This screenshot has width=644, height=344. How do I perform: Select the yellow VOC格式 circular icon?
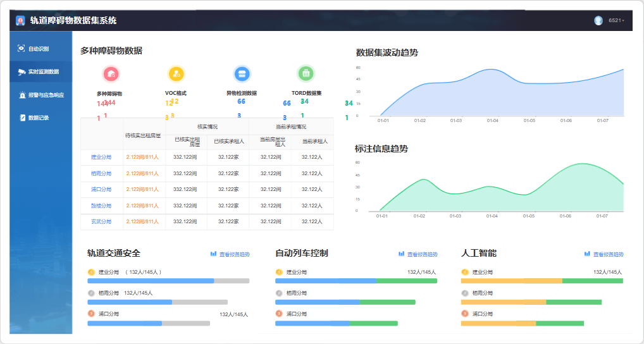click(x=176, y=74)
